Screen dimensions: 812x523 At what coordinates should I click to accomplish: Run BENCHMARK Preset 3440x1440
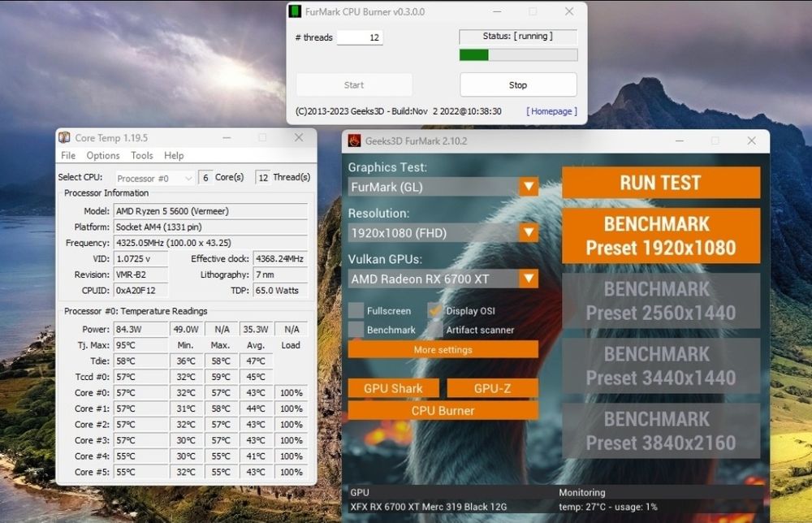[x=661, y=366]
